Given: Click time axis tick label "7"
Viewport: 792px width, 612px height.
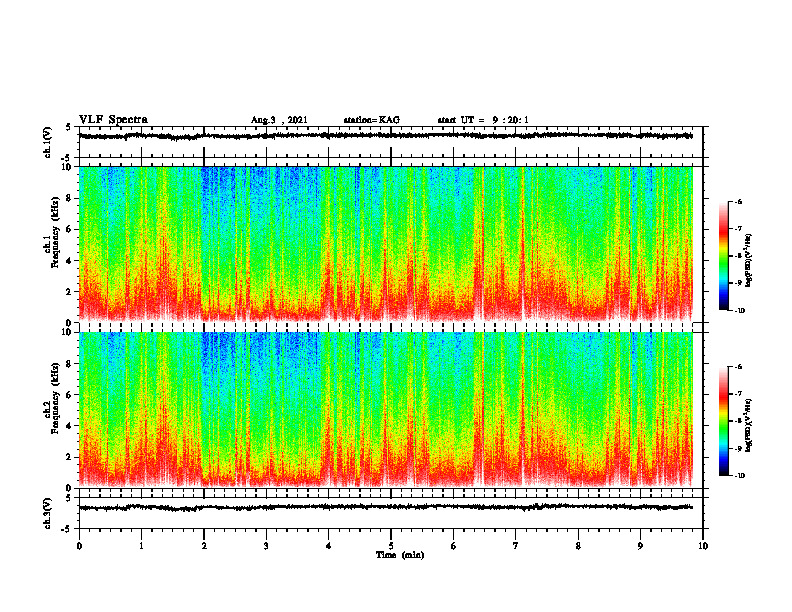Looking at the screenshot, I should coord(516,546).
